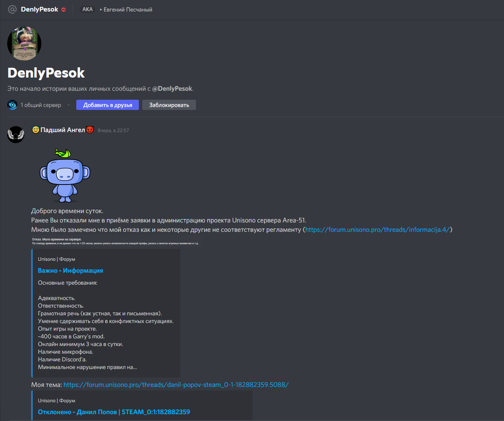Screen dimensions: 504x421
Task: Click the Падший Ангел username
Action: [63, 130]
